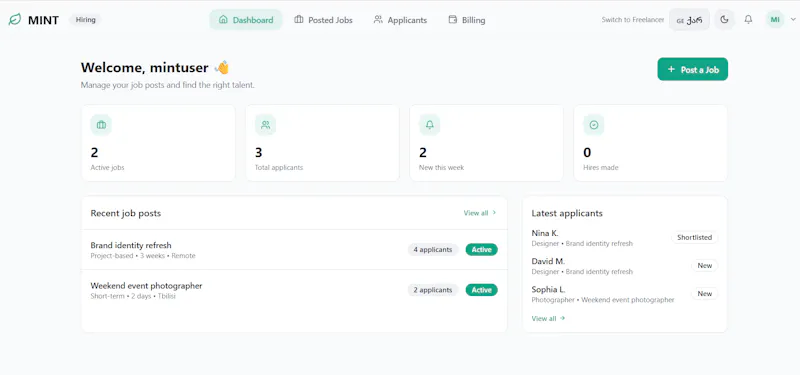Click David M.'s New badge
800x375 pixels.
click(705, 265)
